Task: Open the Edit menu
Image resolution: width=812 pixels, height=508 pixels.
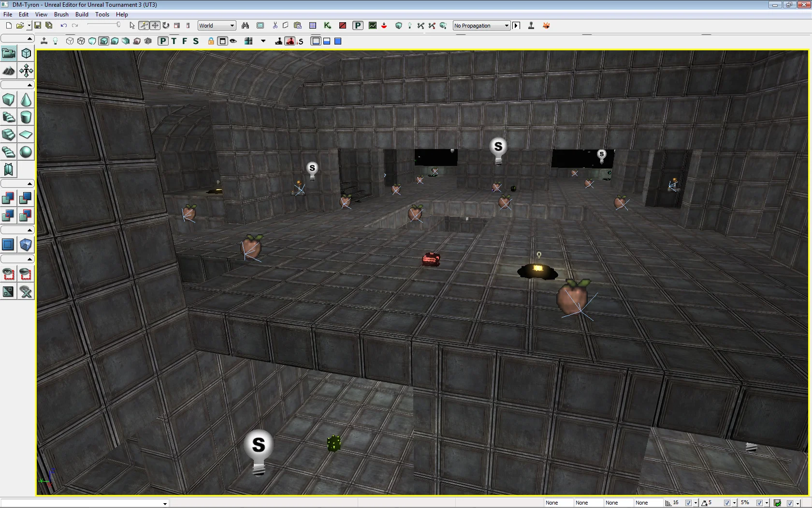Action: pos(24,15)
